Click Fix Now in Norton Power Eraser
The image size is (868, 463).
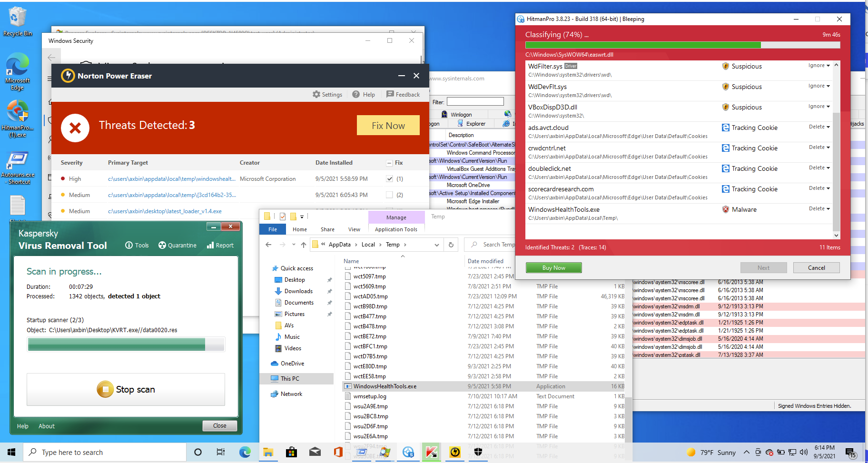[388, 125]
